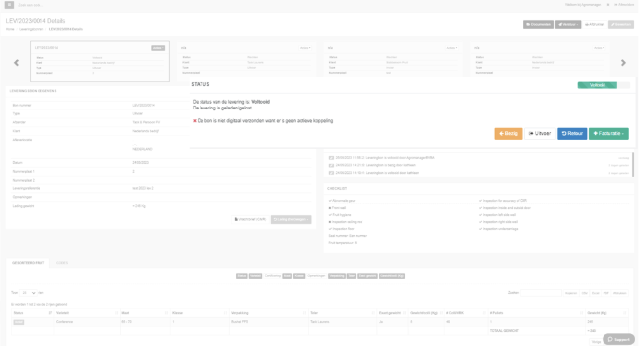Image resolution: width=644 pixels, height=363 pixels.
Task: Open Acties dropdown on LEV/2023/0014 card
Action: [158, 48]
